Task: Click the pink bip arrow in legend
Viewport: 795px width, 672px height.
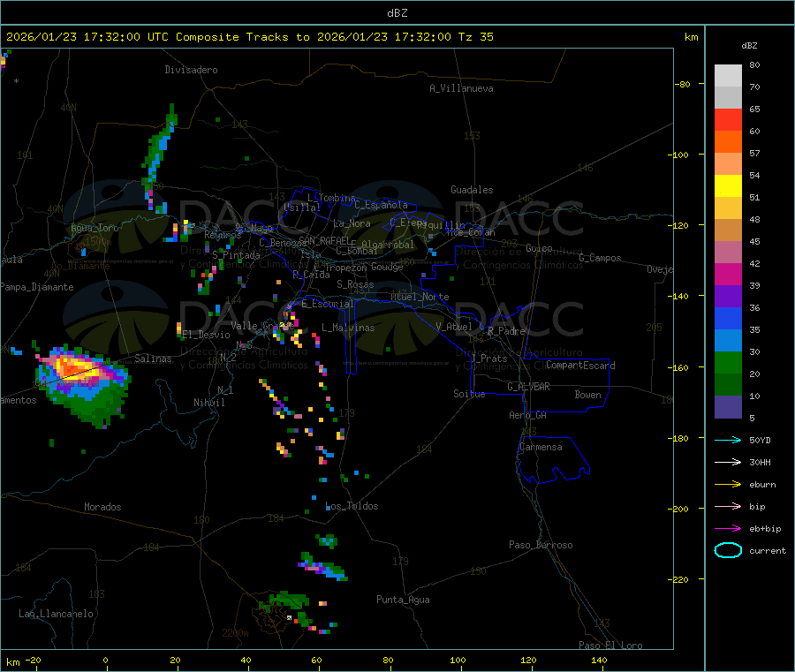Action: coord(728,506)
